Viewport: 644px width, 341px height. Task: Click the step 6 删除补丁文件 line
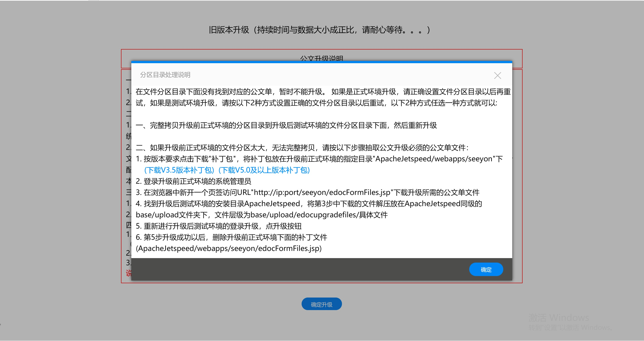coord(231,237)
